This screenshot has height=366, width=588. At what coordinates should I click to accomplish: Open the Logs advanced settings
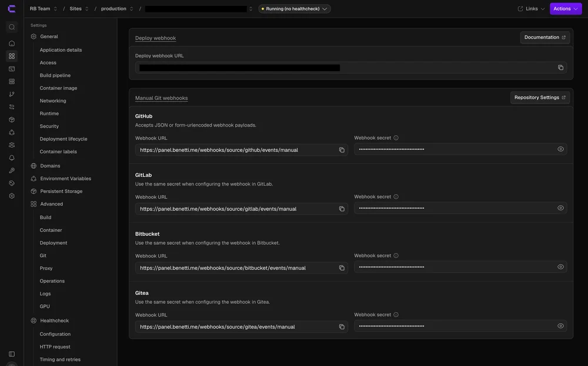[45, 294]
